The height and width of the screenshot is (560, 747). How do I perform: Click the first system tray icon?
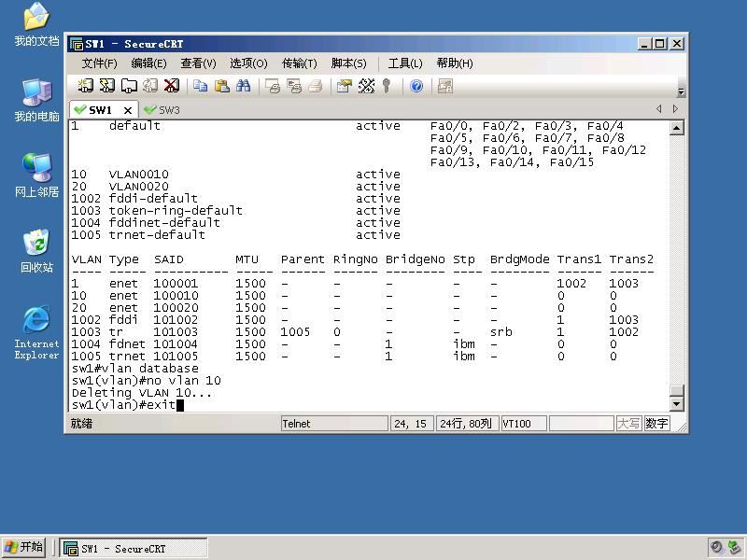coord(715,548)
